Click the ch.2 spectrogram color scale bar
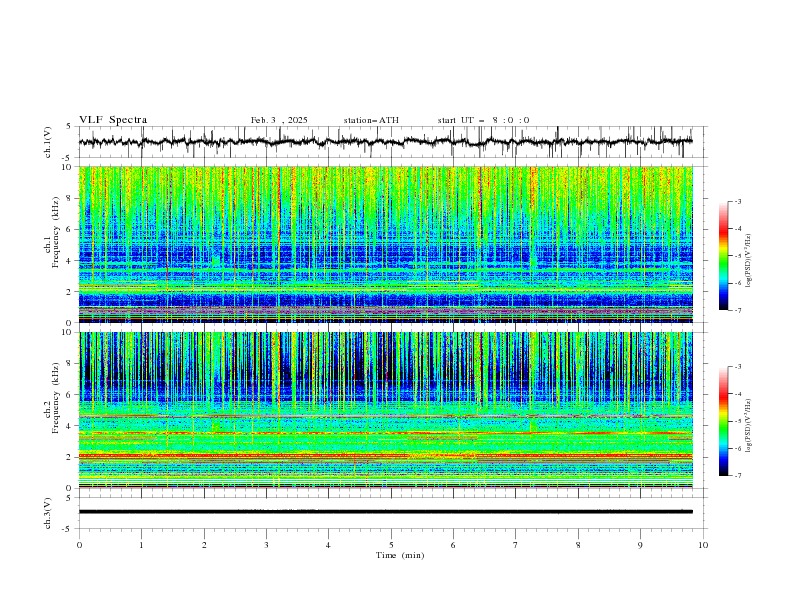The width and height of the screenshot is (792, 612). (723, 421)
